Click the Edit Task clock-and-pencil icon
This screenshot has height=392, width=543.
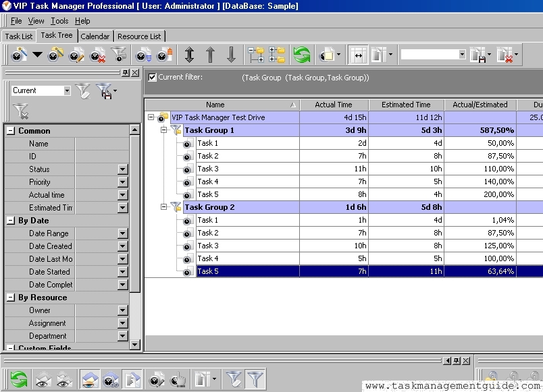pyautogui.click(x=76, y=55)
